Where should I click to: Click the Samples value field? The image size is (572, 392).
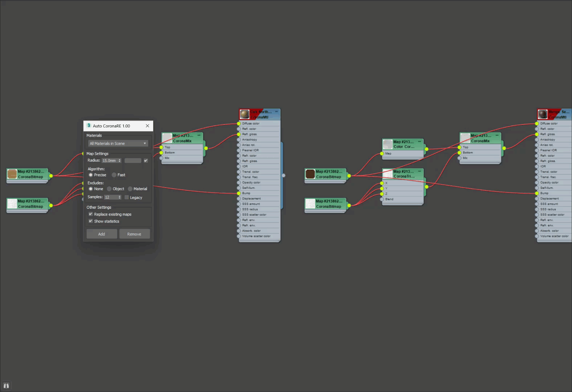(x=111, y=197)
